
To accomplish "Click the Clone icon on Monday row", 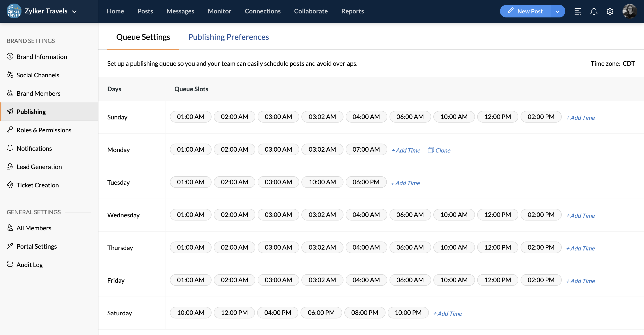I will (430, 150).
